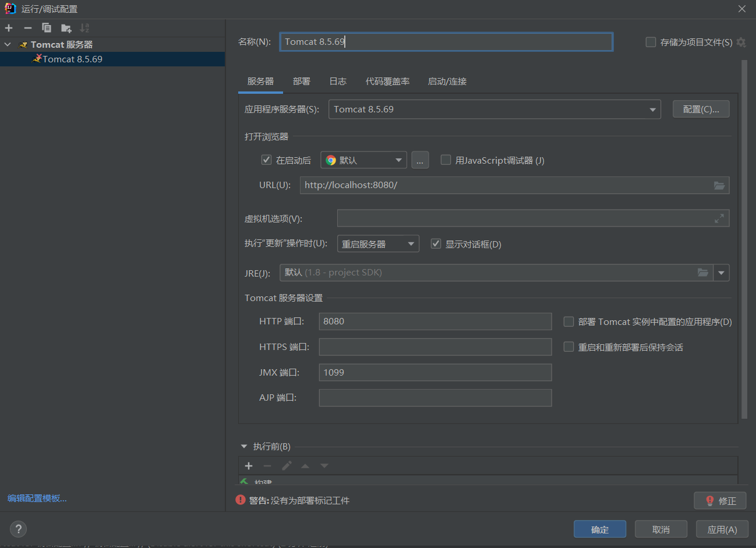
Task: Open the 应用程序服务器 dropdown
Action: tap(494, 109)
